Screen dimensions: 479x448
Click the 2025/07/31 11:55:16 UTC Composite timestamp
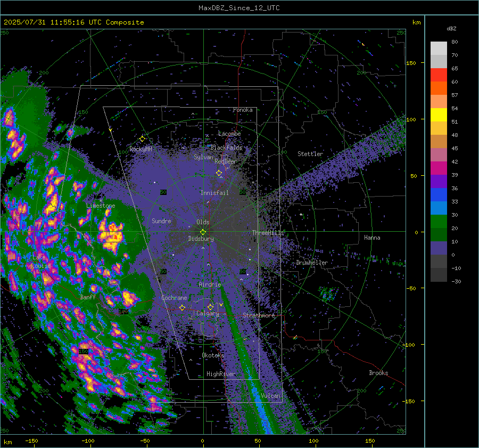(x=73, y=22)
